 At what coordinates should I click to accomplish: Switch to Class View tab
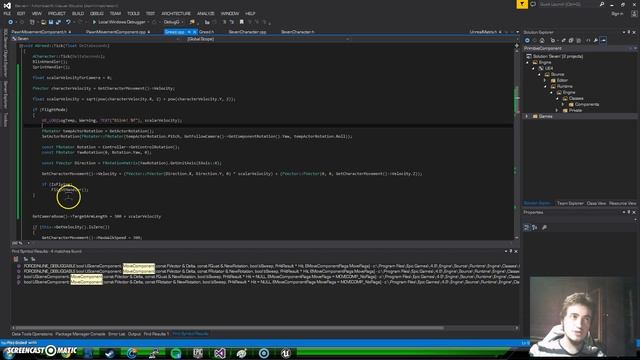point(596,203)
